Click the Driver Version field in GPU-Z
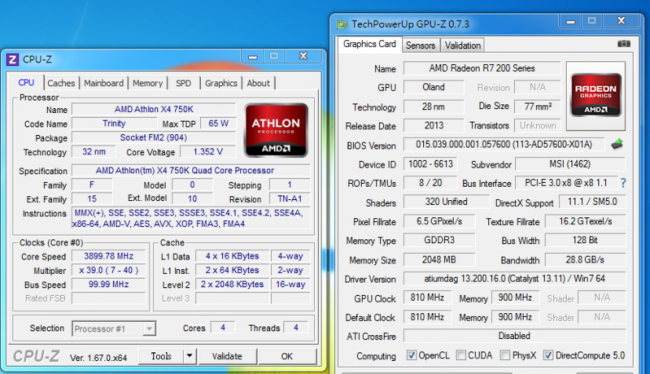The width and height of the screenshot is (650, 374). [x=514, y=279]
